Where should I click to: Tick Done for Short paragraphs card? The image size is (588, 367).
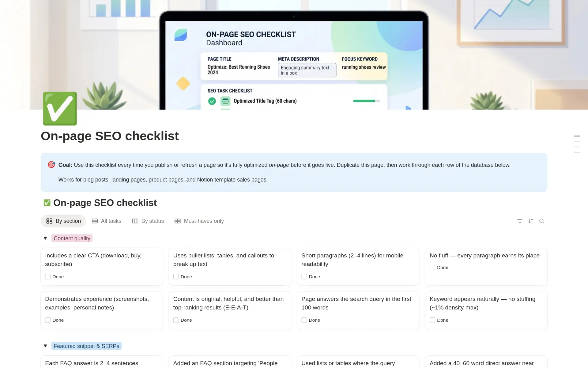tap(304, 277)
